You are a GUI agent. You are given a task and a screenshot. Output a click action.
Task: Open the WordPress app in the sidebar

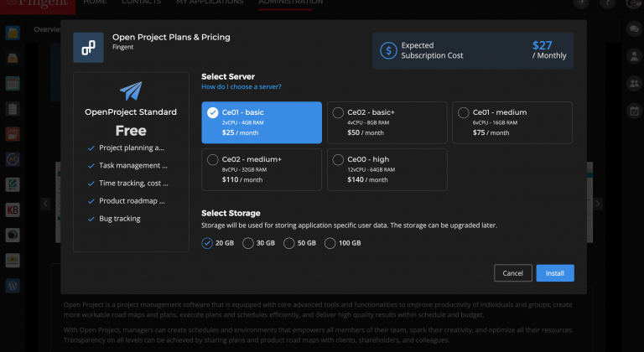tap(13, 286)
